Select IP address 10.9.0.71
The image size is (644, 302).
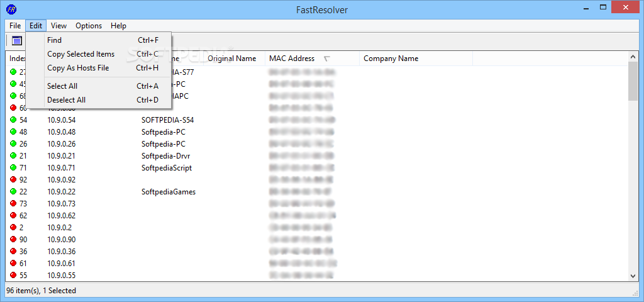pyautogui.click(x=62, y=168)
